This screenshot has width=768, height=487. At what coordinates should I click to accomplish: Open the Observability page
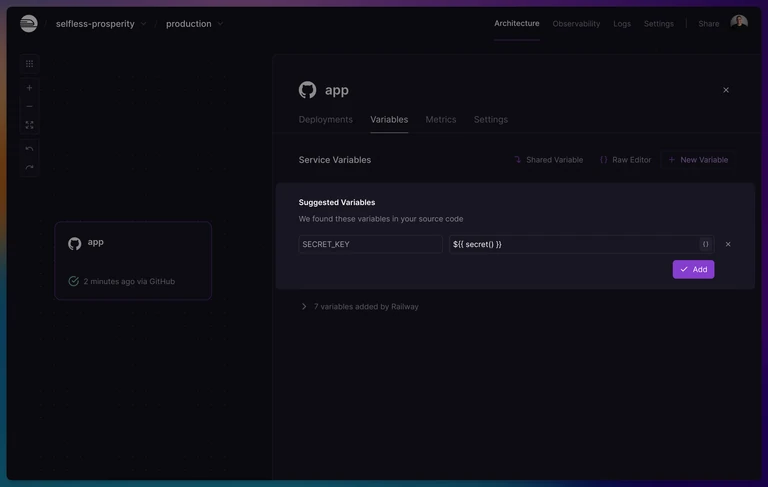click(576, 24)
